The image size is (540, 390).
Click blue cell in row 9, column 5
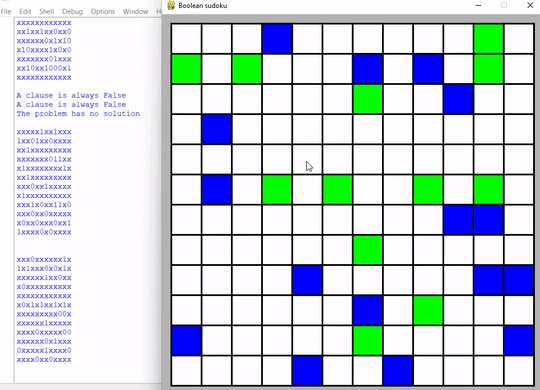(307, 280)
